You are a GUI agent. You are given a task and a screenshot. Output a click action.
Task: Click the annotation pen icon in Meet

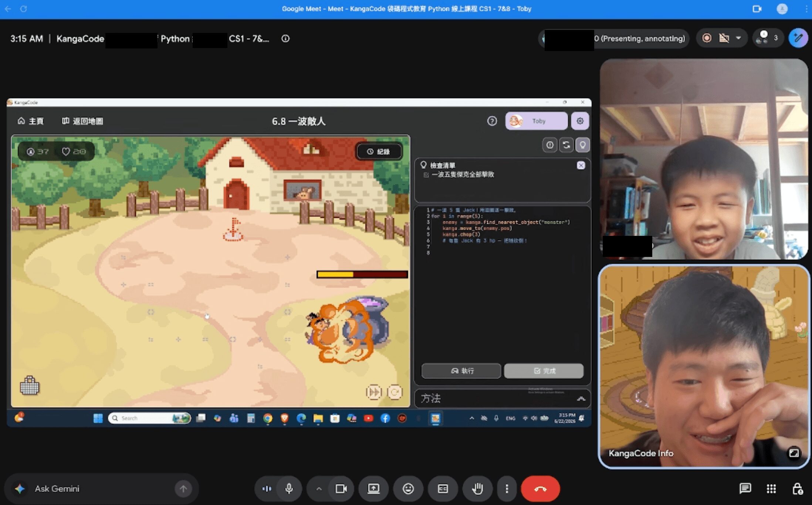(798, 38)
